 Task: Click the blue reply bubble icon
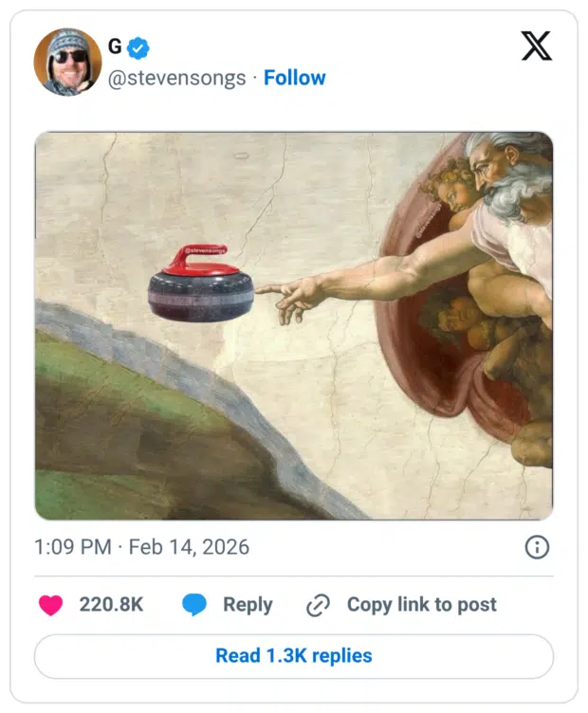click(194, 605)
